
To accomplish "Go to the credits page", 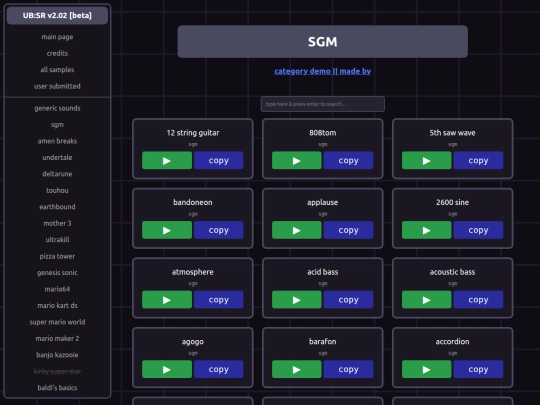I will (x=57, y=53).
